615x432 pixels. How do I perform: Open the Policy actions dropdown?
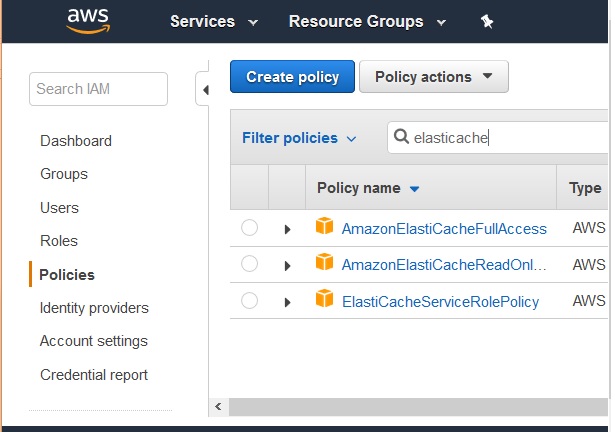pos(434,77)
